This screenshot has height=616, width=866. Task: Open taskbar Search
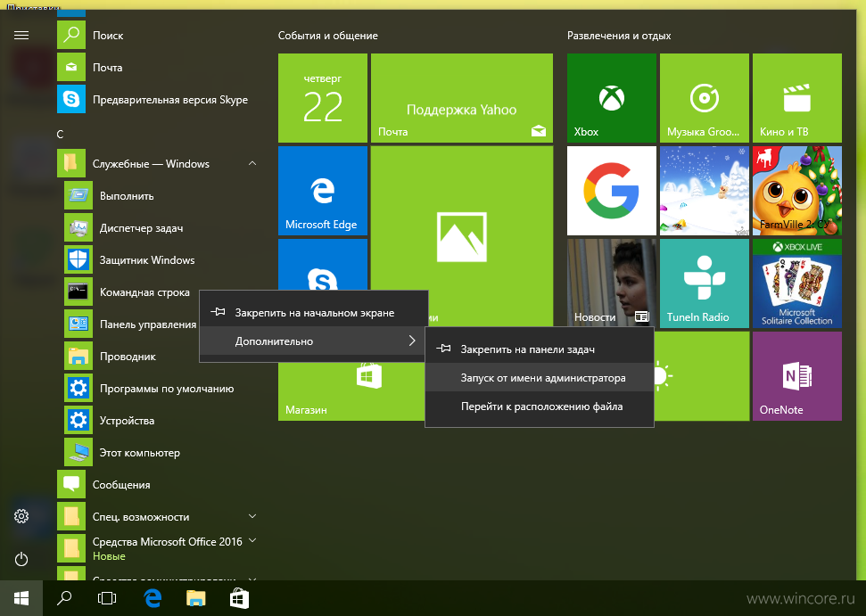[x=64, y=598]
